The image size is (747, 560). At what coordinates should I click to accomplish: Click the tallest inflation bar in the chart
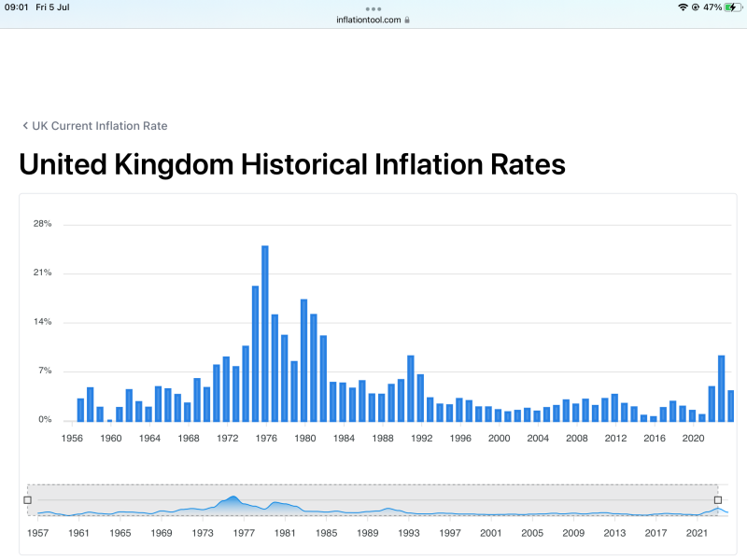(265, 332)
